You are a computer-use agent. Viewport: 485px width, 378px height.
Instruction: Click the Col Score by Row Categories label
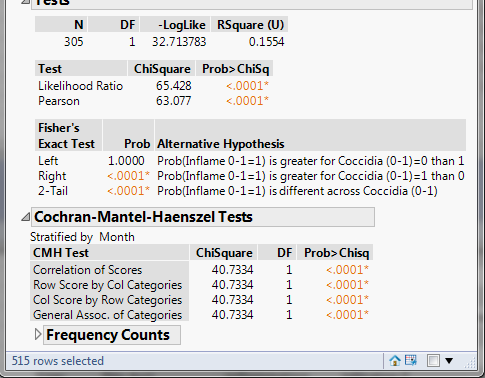[107, 300]
